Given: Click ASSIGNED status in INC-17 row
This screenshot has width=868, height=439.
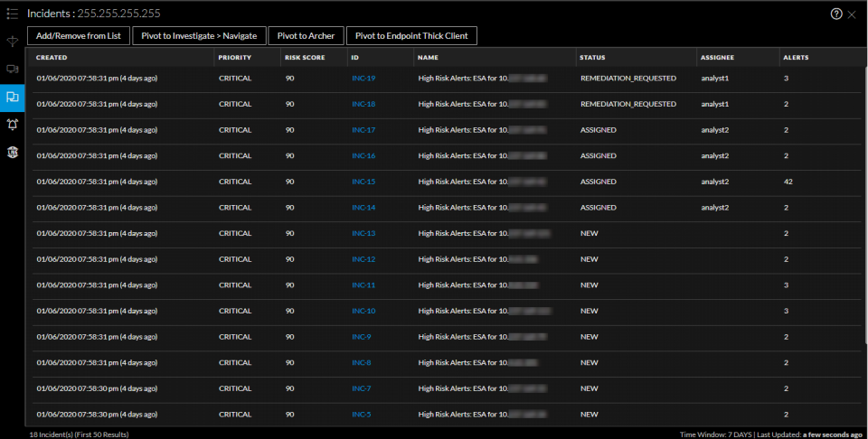Looking at the screenshot, I should [599, 130].
